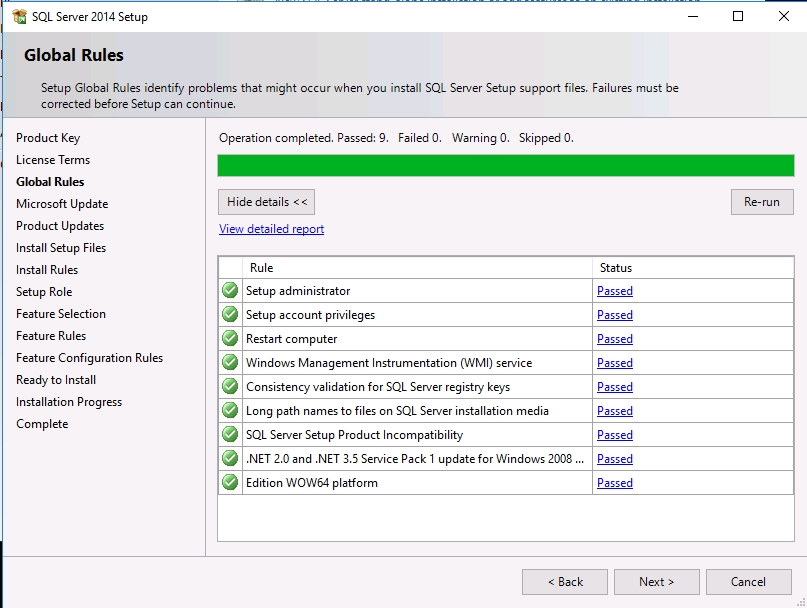807x608 pixels.
Task: Collapse rule list with Hide details button
Action: click(267, 202)
